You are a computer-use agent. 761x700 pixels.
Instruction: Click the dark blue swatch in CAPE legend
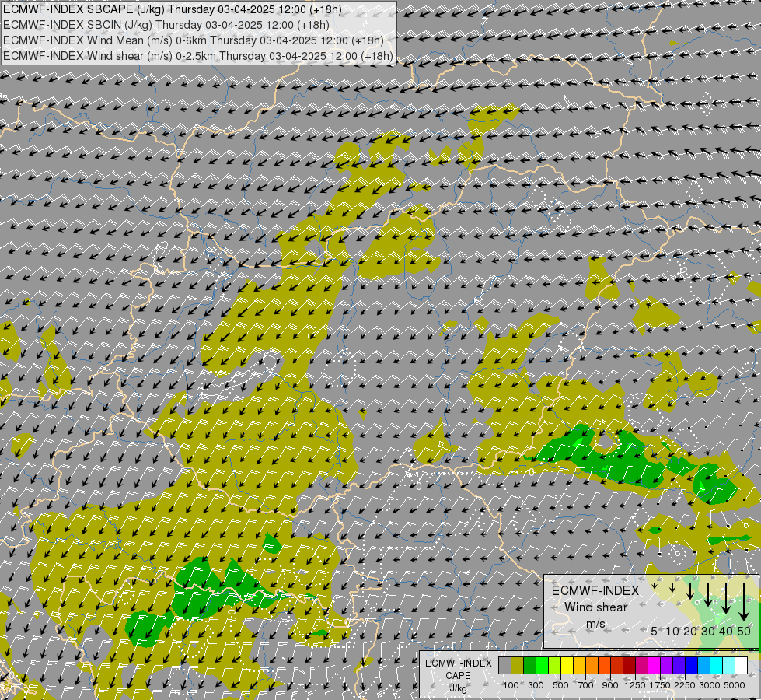pos(692,665)
